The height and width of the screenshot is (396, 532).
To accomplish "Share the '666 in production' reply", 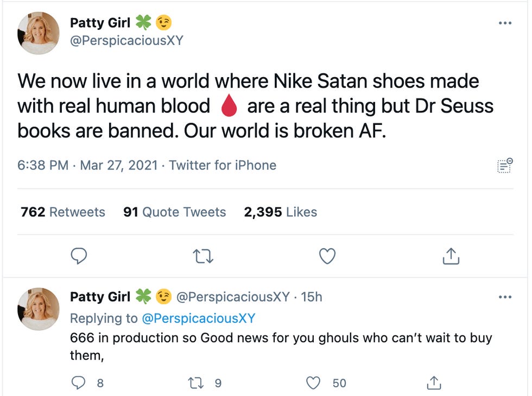I will [x=434, y=383].
